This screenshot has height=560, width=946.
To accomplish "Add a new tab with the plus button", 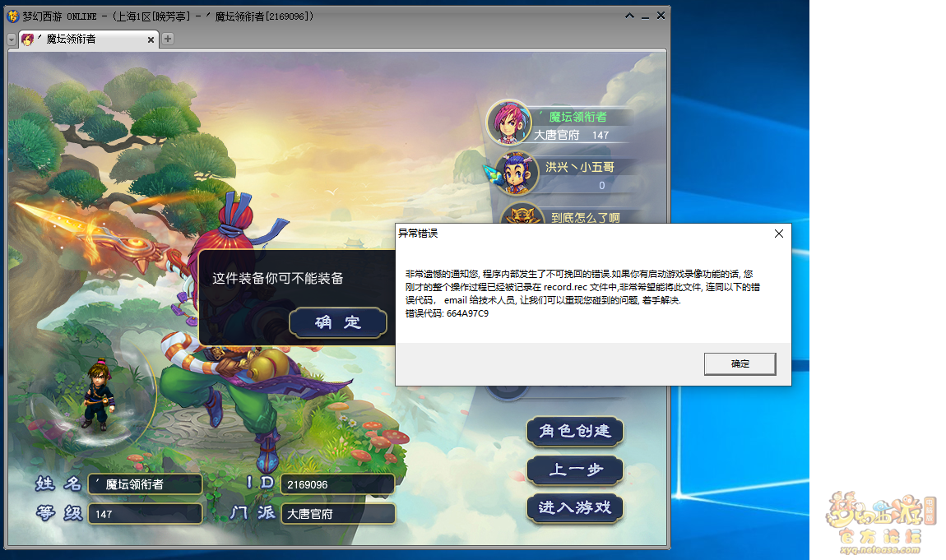I will (168, 39).
